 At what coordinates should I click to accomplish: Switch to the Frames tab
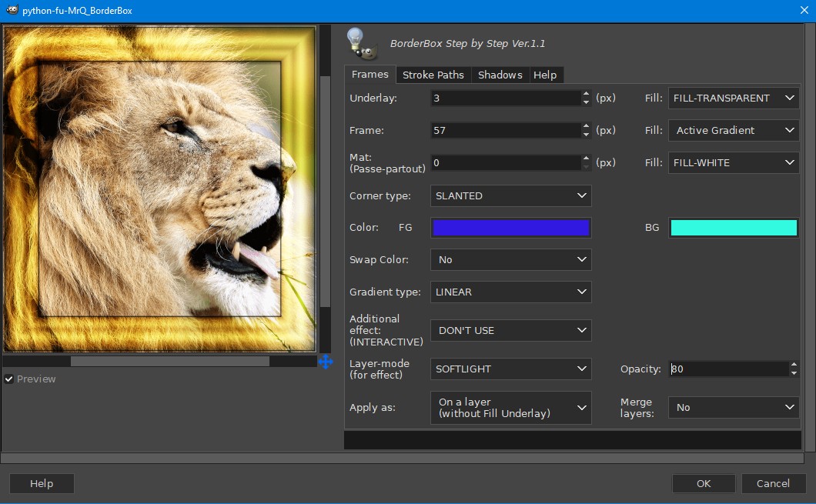(x=370, y=75)
